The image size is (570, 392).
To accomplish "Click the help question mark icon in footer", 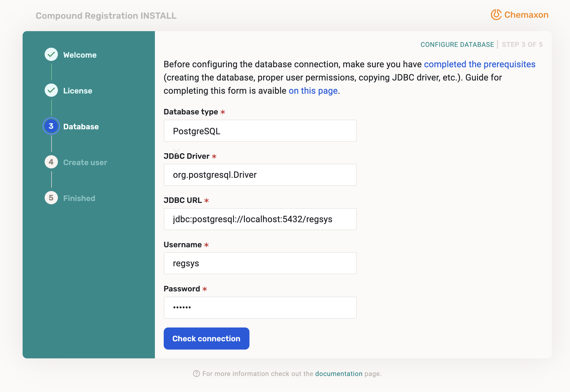I will (196, 374).
